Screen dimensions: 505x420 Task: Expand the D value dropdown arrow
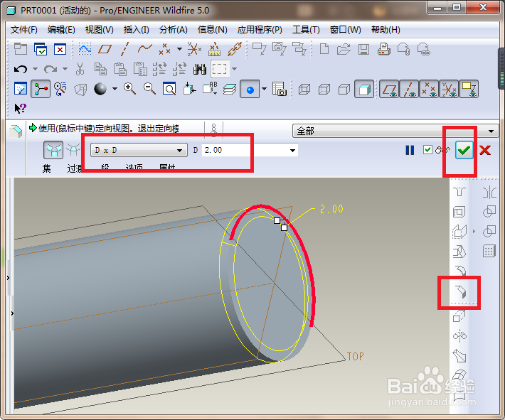pos(292,150)
